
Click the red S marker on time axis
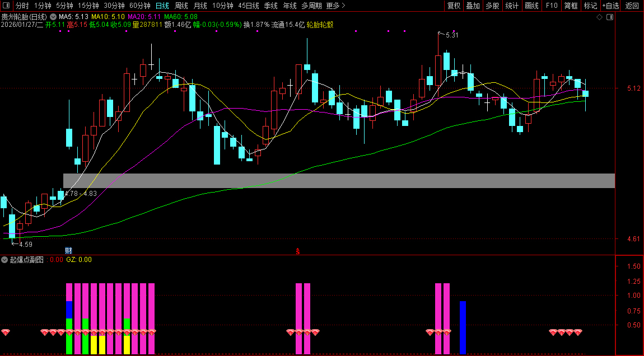298,251
